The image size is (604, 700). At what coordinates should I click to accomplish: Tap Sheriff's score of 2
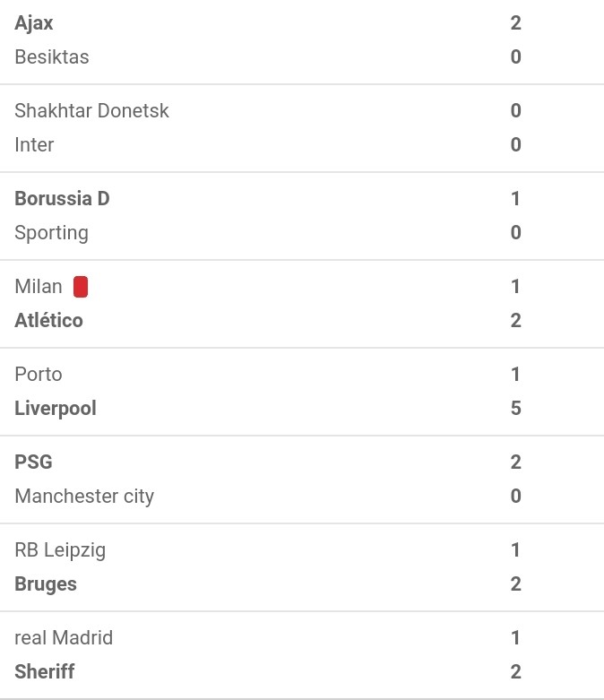515,672
